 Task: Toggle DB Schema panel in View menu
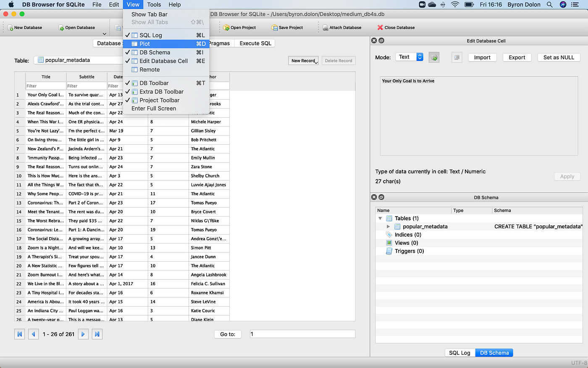(x=166, y=53)
